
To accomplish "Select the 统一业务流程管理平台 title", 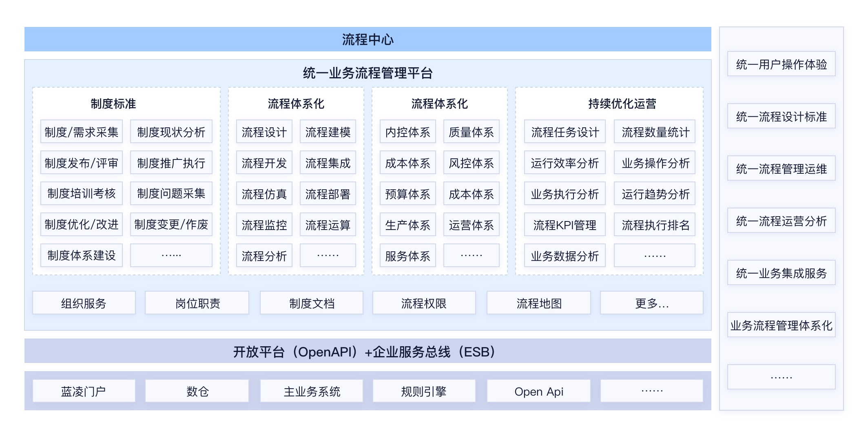I will (368, 73).
